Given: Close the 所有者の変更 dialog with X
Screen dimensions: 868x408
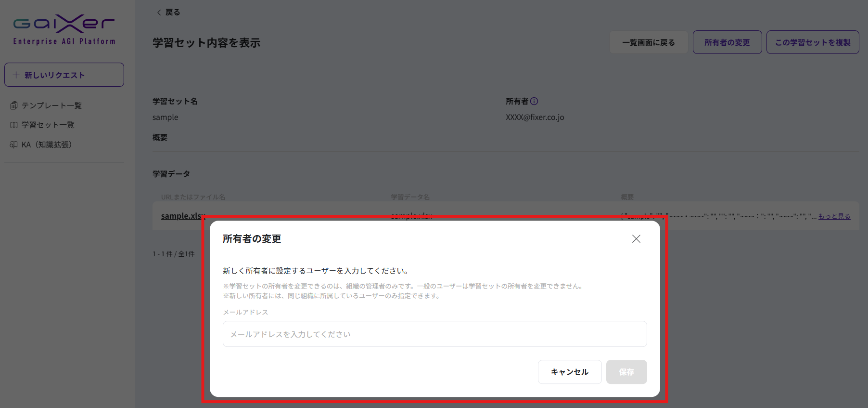Looking at the screenshot, I should tap(636, 239).
